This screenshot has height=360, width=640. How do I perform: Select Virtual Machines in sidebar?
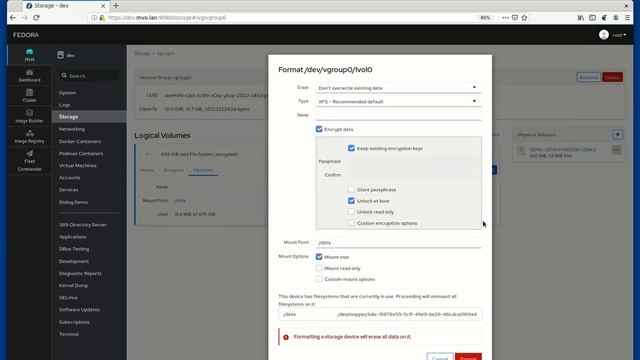point(78,166)
